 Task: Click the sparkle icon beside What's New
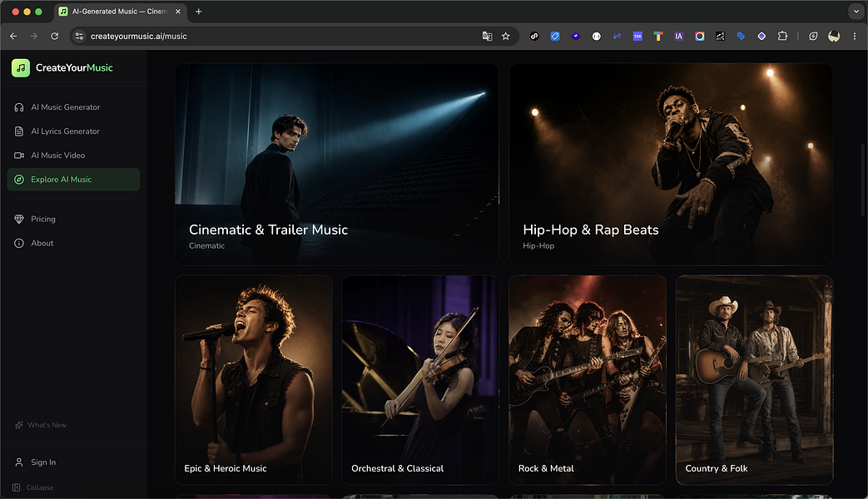(x=19, y=425)
